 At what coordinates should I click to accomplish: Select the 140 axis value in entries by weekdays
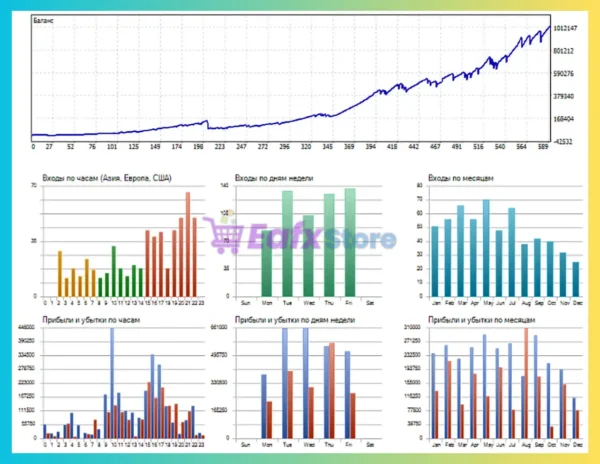click(224, 186)
